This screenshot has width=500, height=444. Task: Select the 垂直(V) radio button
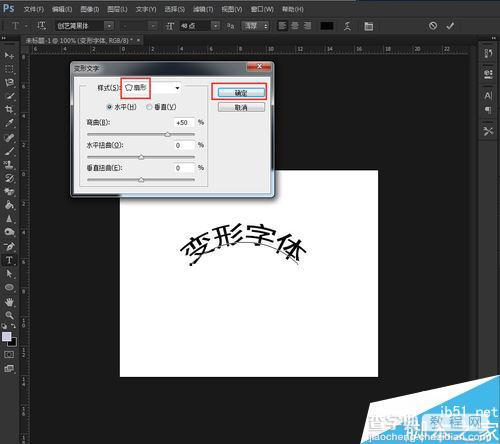[x=149, y=107]
